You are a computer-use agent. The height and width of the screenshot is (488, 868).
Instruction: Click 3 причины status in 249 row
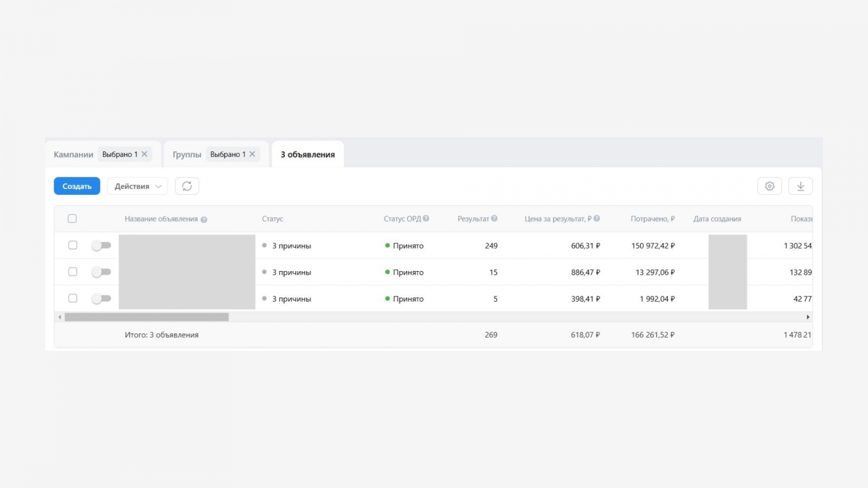click(291, 246)
